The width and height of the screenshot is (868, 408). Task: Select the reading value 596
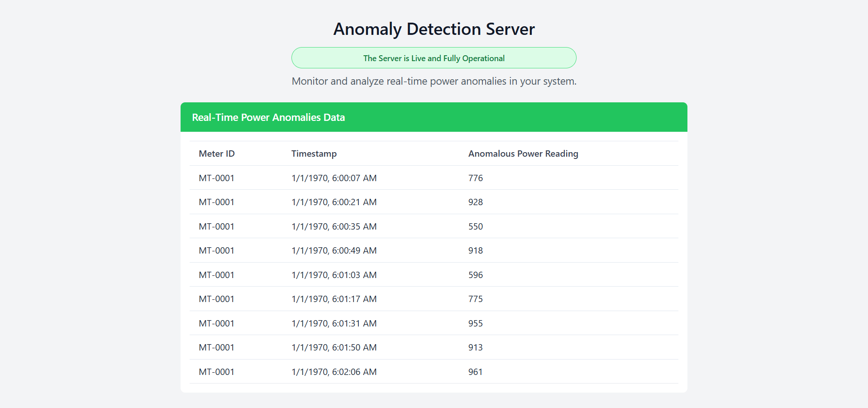click(x=476, y=275)
